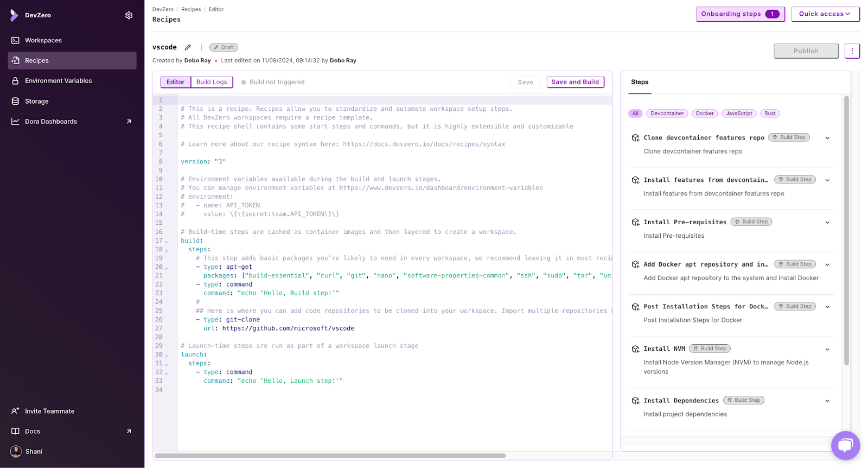Open Workspaces in the sidebar

pos(72,40)
